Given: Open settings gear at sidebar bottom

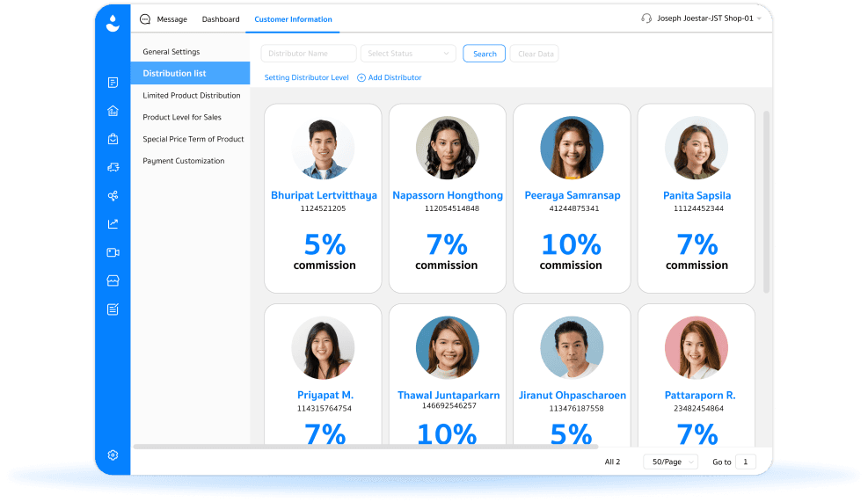Looking at the screenshot, I should click(x=113, y=455).
